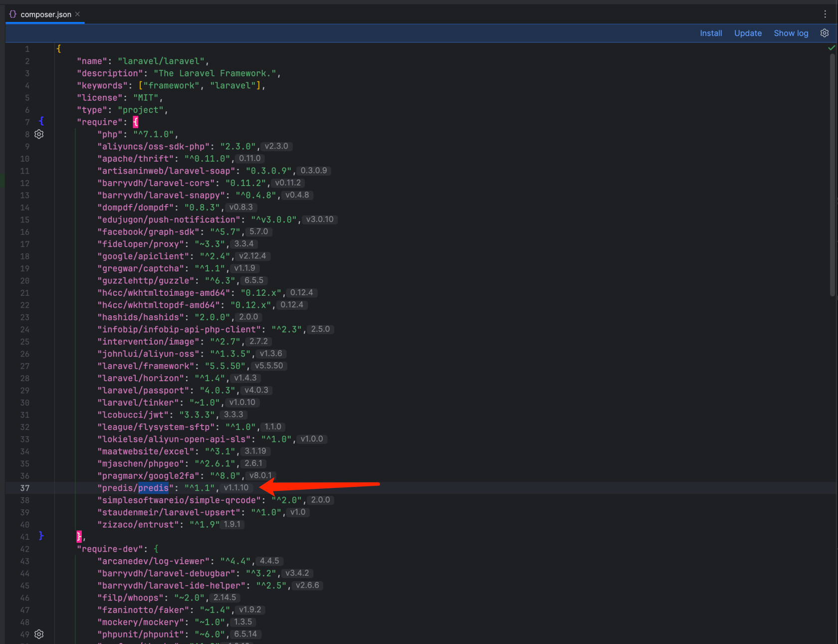Viewport: 838px width, 644px height.
Task: Click the "filp/whoops" package name
Action: tap(130, 598)
